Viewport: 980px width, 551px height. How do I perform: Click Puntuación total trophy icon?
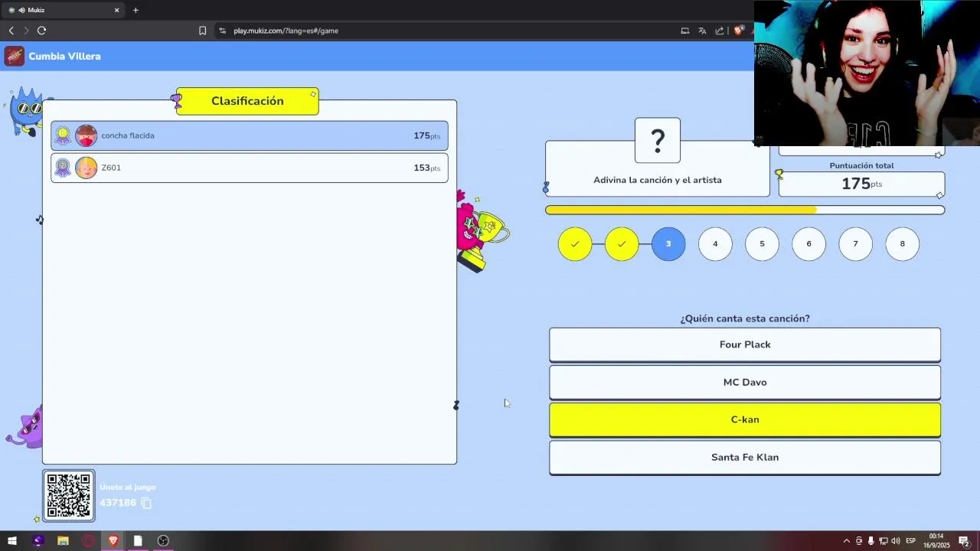coord(779,174)
